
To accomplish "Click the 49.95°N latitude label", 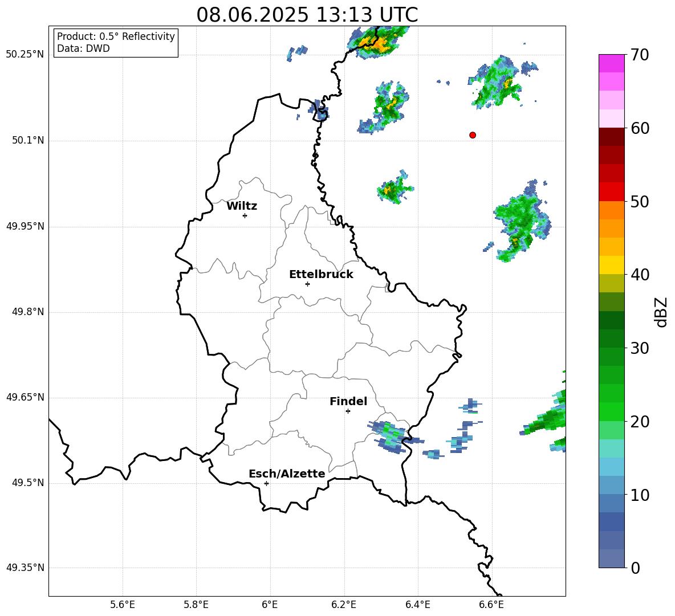I will [x=25, y=226].
